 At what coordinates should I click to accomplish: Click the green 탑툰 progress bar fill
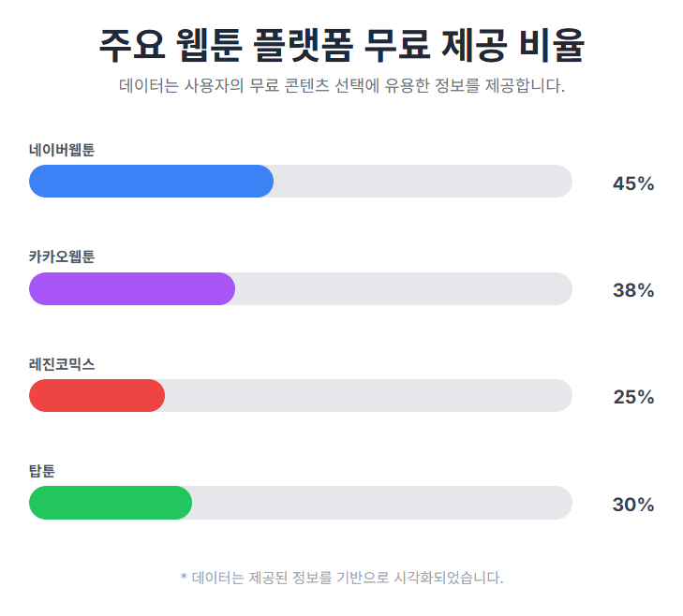click(111, 504)
